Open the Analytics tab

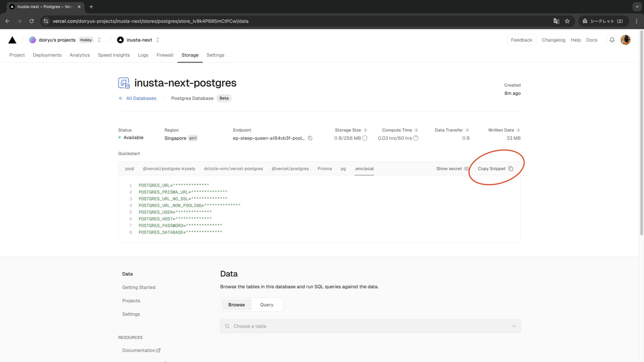point(79,55)
